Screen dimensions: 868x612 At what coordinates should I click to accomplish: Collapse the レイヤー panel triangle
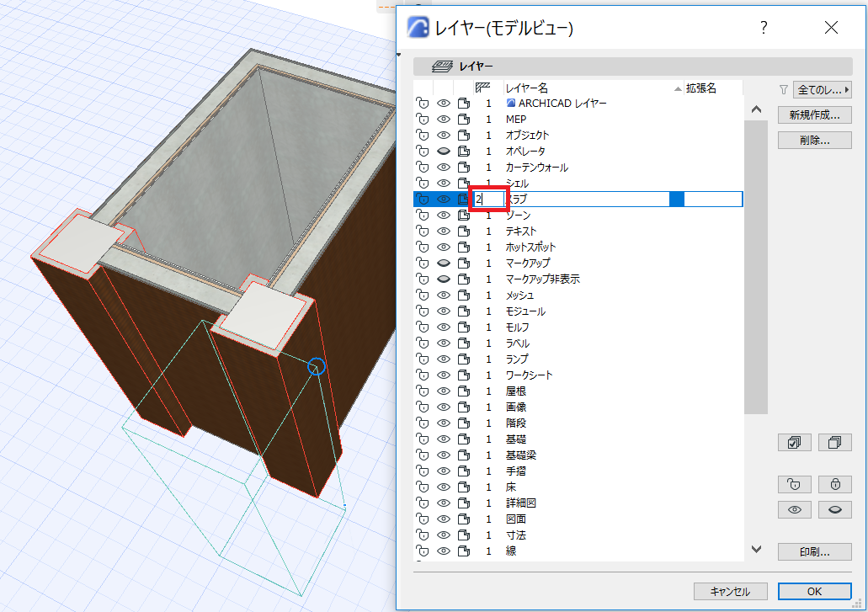click(x=398, y=55)
